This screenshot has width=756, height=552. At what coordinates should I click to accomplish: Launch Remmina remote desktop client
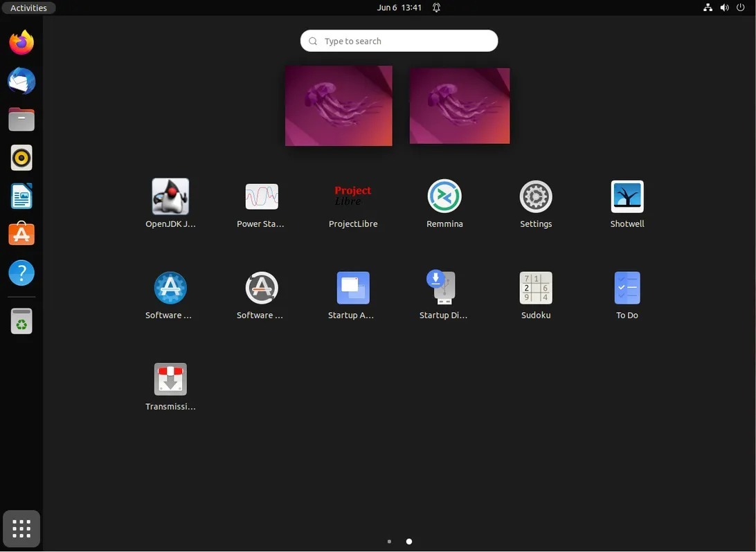(x=444, y=197)
